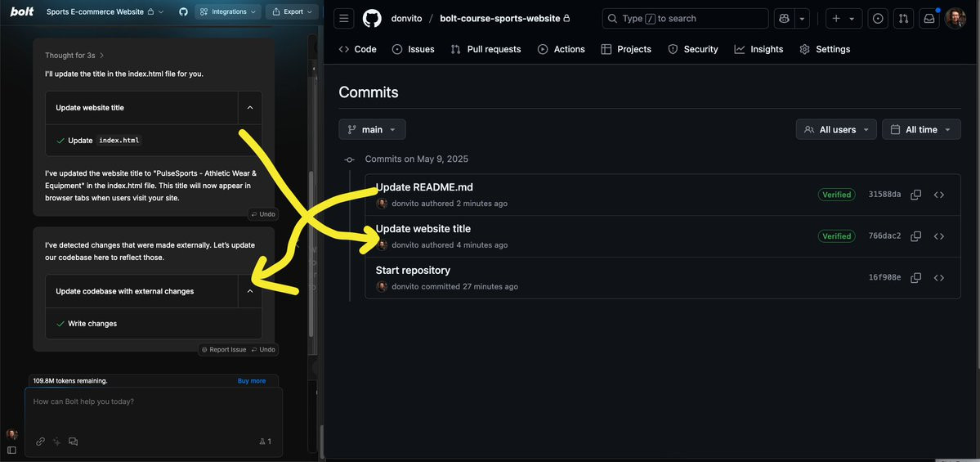Toggle the Bolt sidebar panel icon
The height and width of the screenshot is (462, 980).
pos(11,450)
